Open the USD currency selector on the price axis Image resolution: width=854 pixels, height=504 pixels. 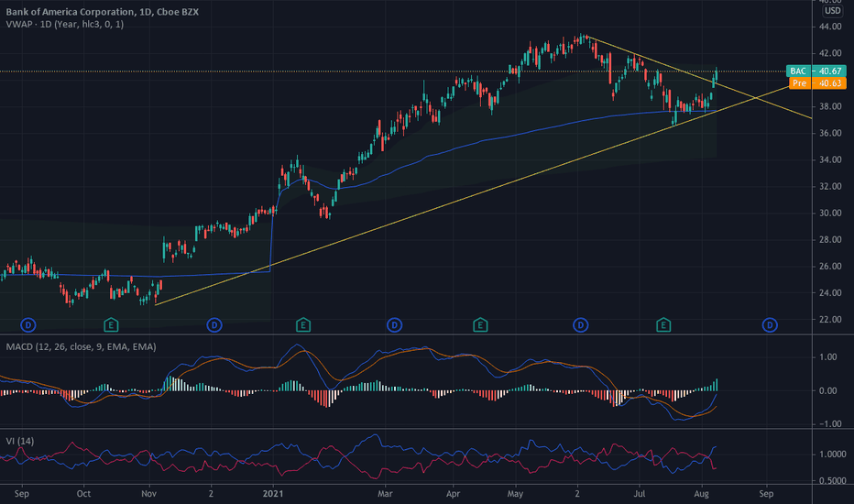(x=832, y=10)
